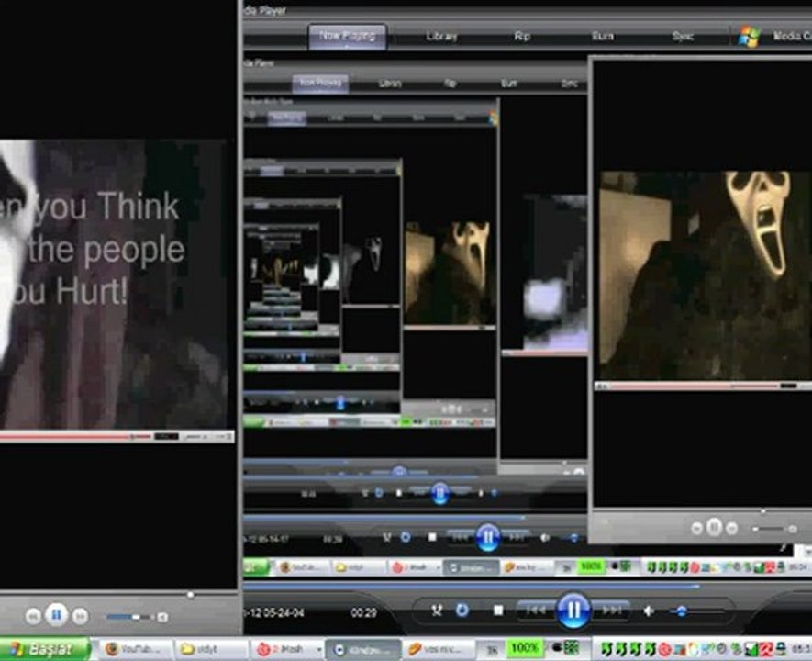
Task: Click the red-white tray icon near clock
Action: (x=767, y=650)
